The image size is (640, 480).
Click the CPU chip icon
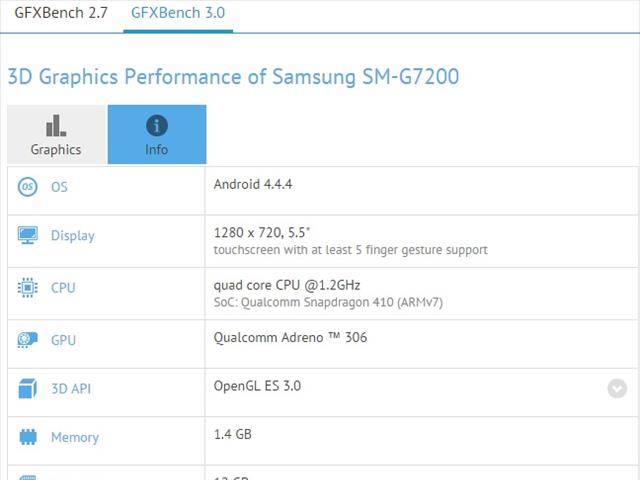[28, 288]
